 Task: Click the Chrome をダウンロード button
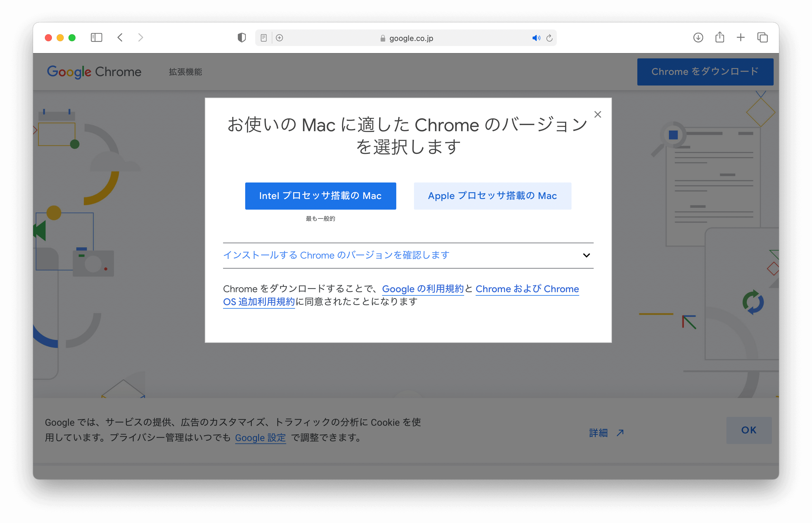(x=705, y=72)
